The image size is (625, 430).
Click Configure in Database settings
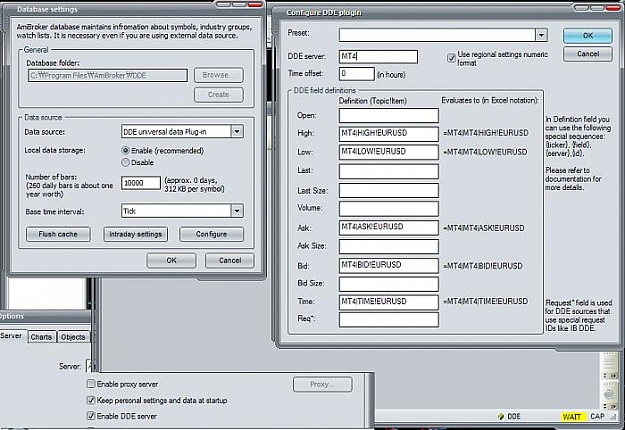(211, 234)
